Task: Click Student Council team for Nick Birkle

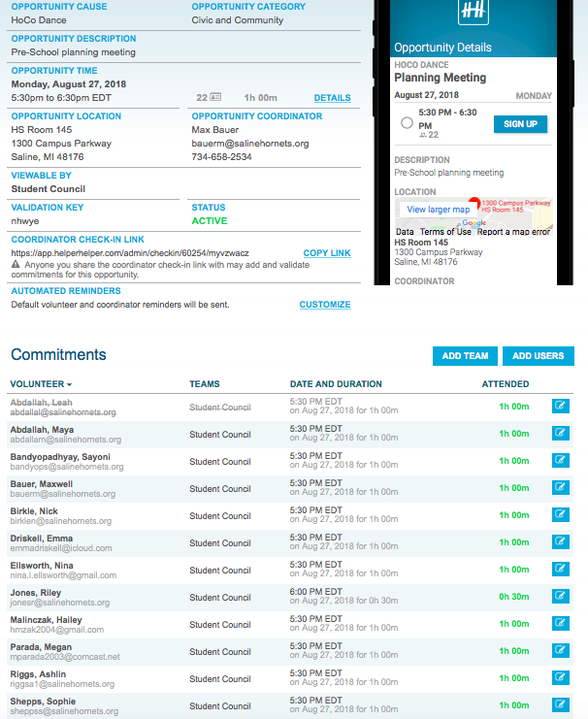Action: 220,516
